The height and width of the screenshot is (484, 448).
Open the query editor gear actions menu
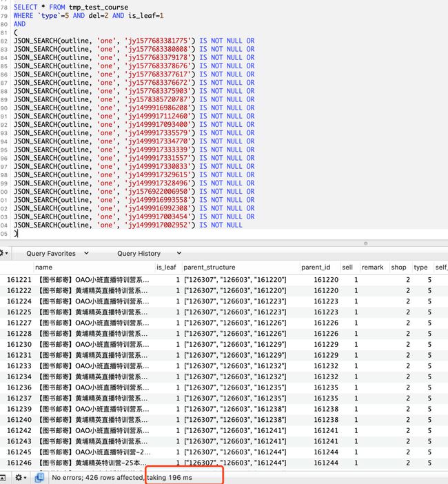click(3, 254)
